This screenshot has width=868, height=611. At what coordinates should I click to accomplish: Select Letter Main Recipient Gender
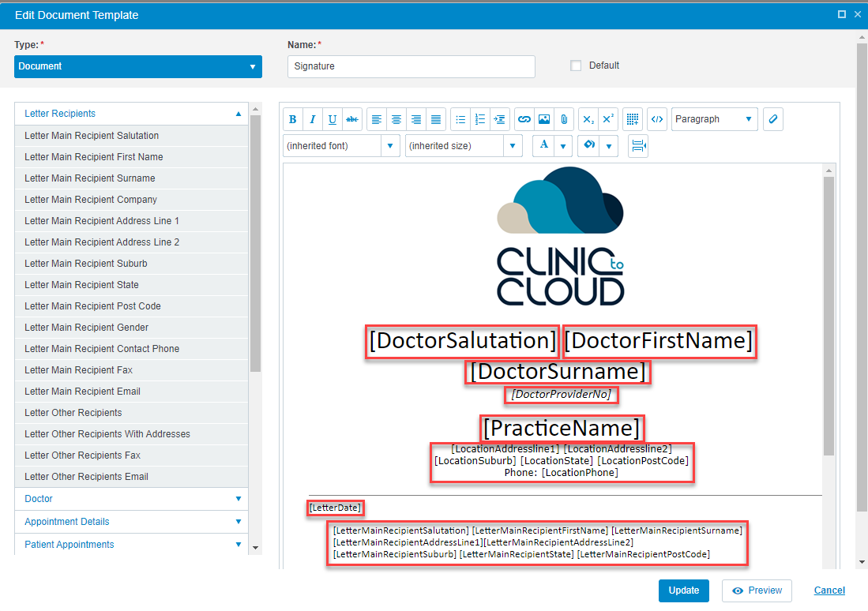131,328
